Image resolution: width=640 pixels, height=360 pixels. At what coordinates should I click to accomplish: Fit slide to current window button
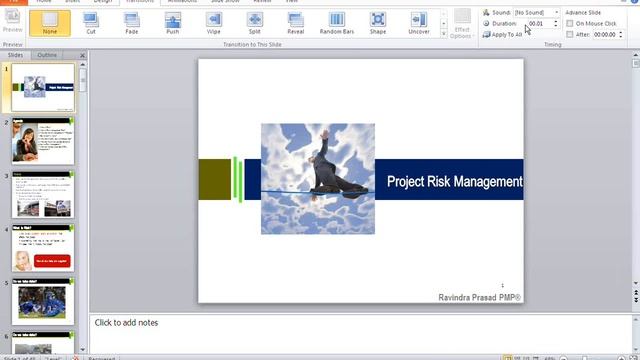(x=633, y=358)
